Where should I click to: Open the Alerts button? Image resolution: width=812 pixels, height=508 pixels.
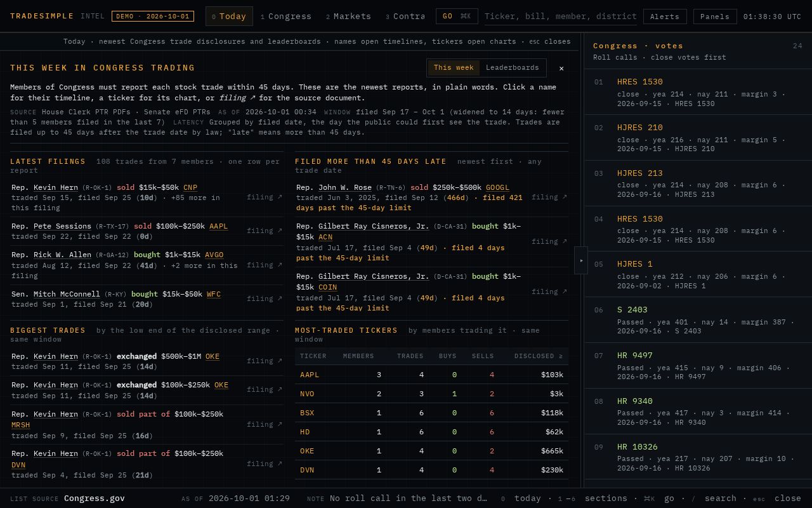[x=665, y=17]
